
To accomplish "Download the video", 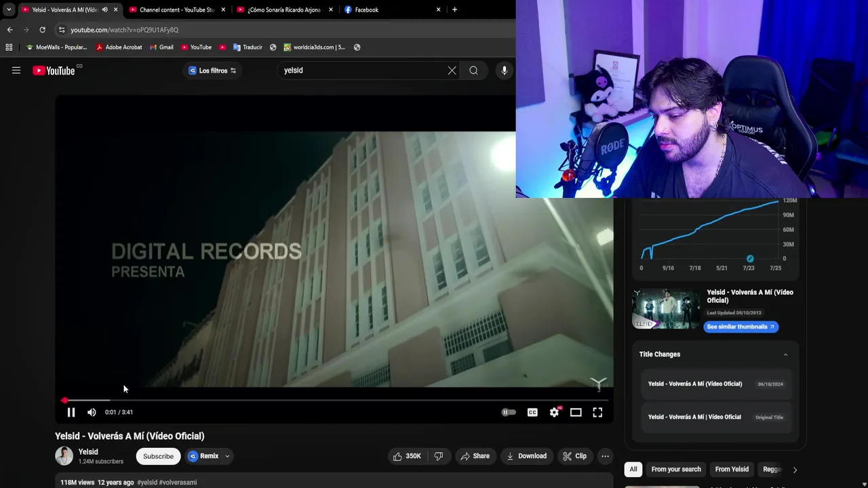I will click(526, 456).
